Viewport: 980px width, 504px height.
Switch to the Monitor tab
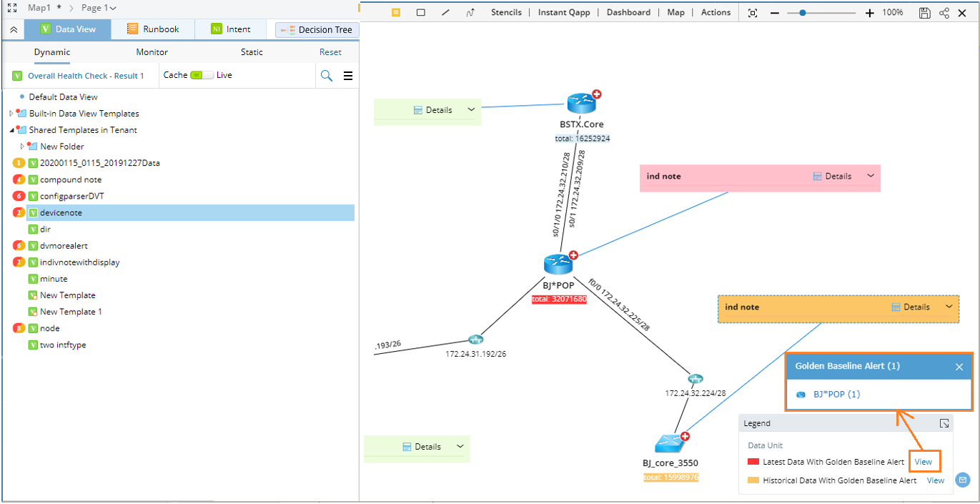(152, 51)
